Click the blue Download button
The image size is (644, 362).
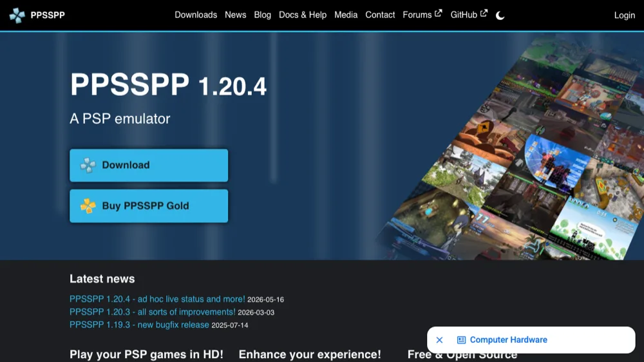149,165
